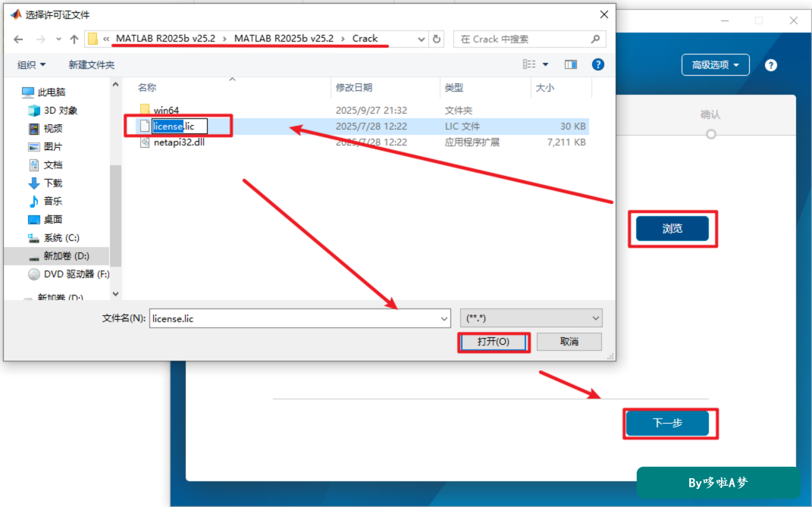
Task: Toggle the preview pane icon
Action: (571, 64)
